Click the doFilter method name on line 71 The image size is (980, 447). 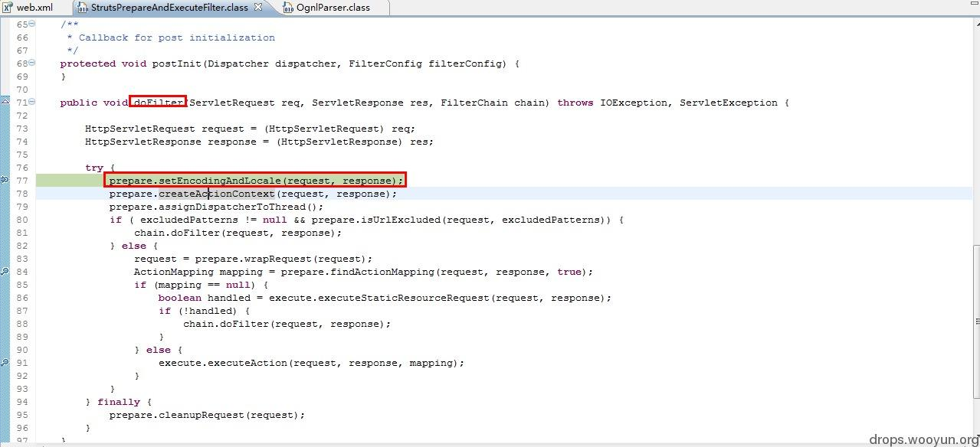[159, 103]
